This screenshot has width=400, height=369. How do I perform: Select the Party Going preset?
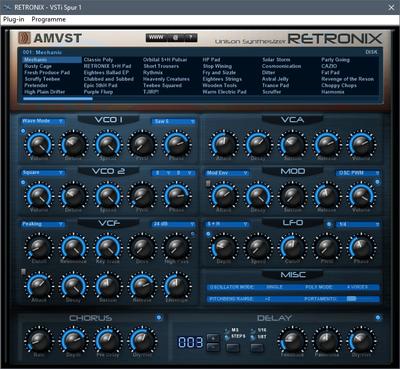click(335, 60)
